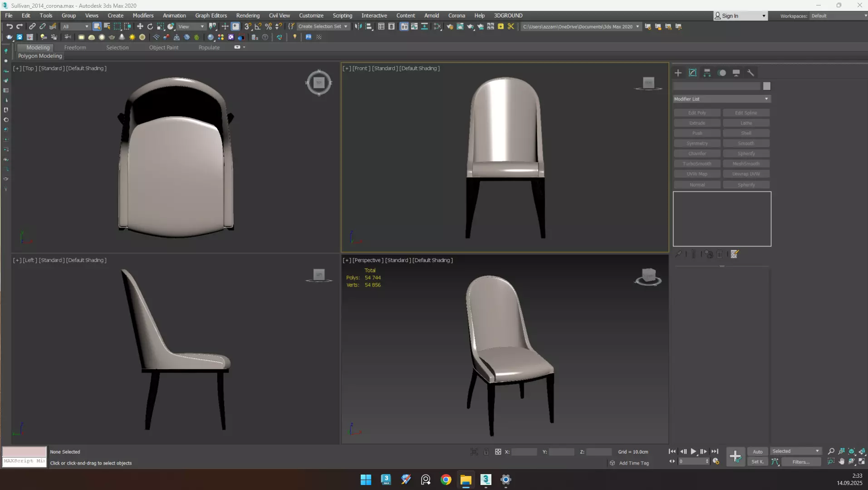The image size is (868, 490).
Task: Select the Bind to Space Warp tool
Action: (53, 26)
